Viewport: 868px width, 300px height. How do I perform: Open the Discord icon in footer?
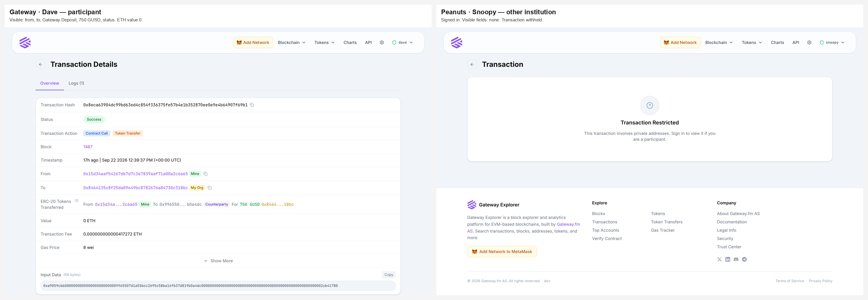736,260
